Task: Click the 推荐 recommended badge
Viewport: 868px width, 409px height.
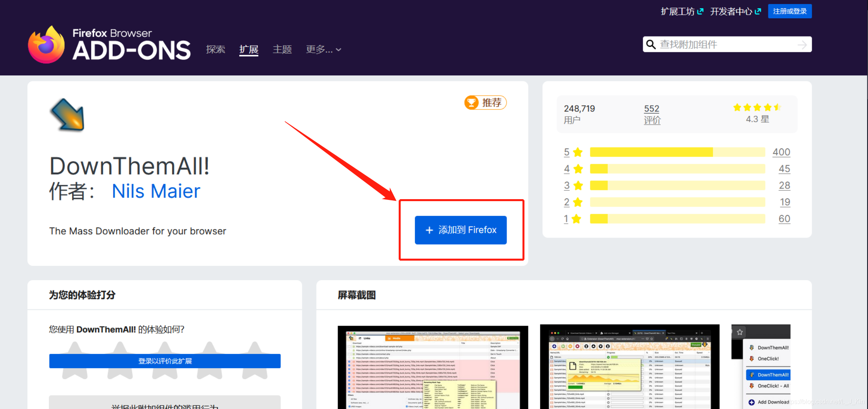Action: click(486, 103)
